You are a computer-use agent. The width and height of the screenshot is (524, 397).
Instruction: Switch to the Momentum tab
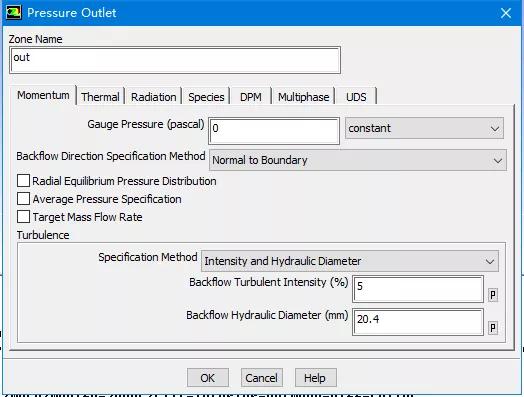click(43, 96)
